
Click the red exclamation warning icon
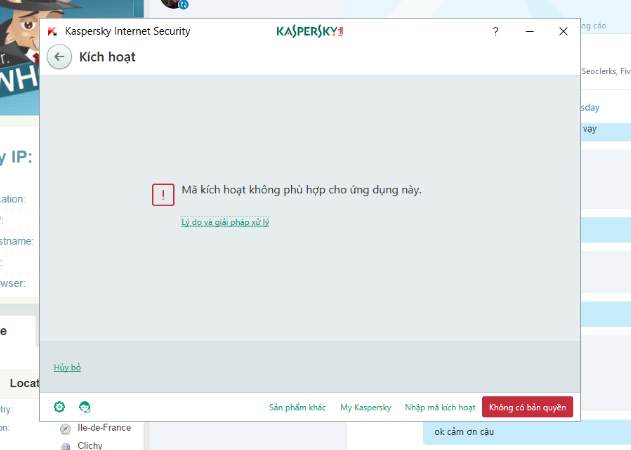163,195
